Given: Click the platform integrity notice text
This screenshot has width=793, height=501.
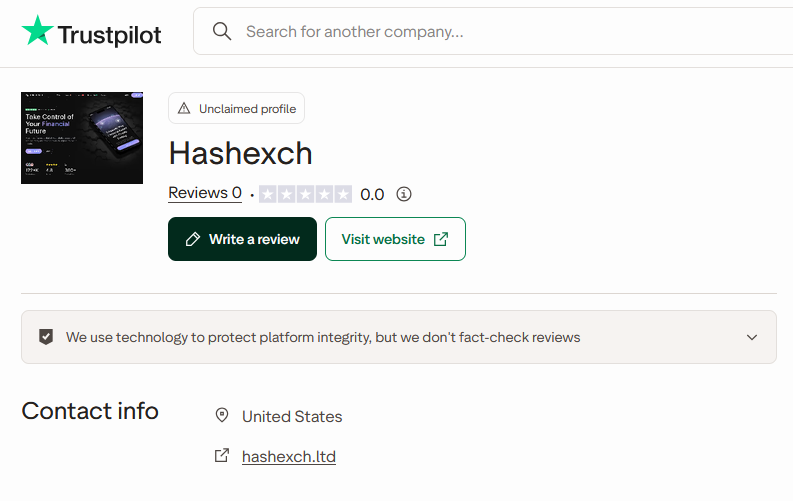Looking at the screenshot, I should pyautogui.click(x=323, y=337).
